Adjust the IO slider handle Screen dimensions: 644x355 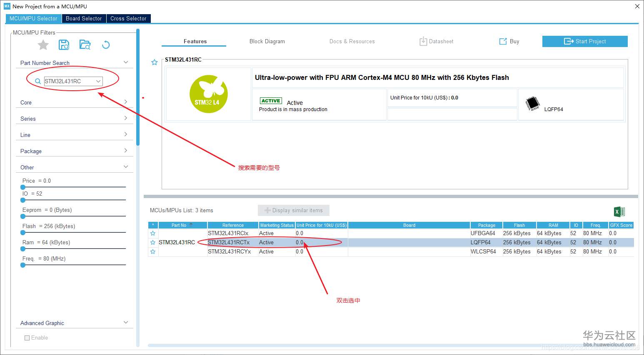(23, 200)
